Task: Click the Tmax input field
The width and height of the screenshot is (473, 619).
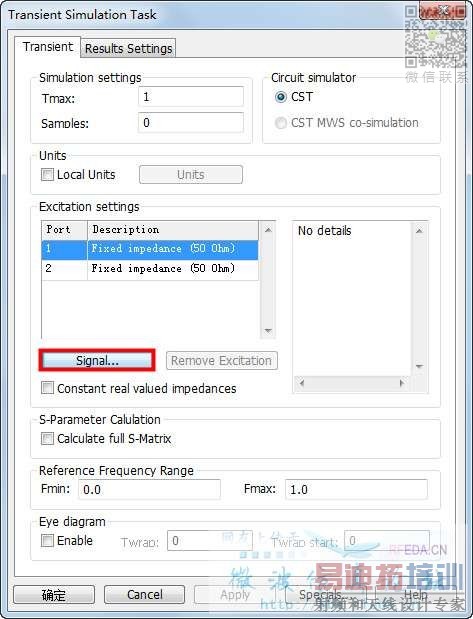Action: pos(191,97)
